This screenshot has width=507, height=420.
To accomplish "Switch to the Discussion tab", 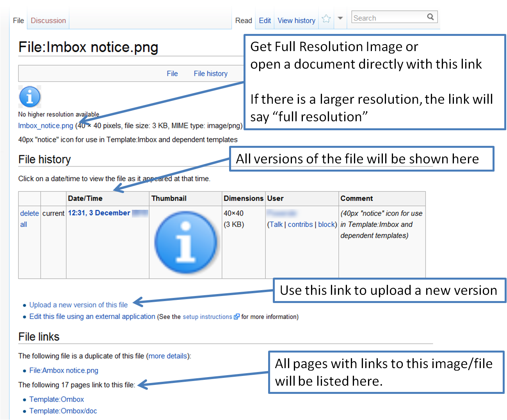I will [48, 21].
